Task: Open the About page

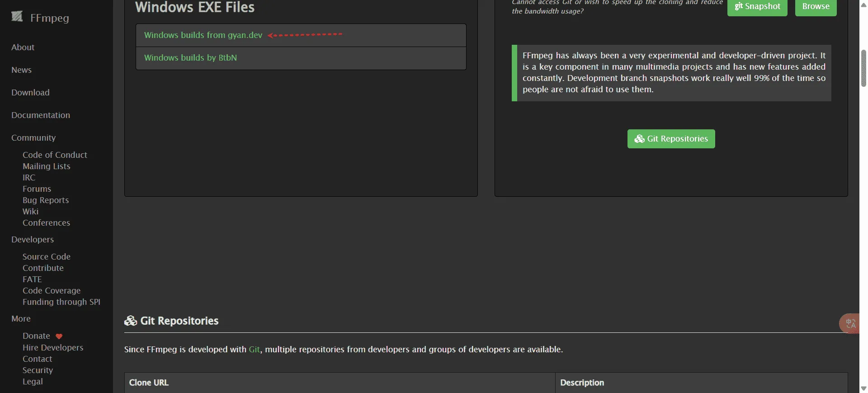Action: [23, 47]
